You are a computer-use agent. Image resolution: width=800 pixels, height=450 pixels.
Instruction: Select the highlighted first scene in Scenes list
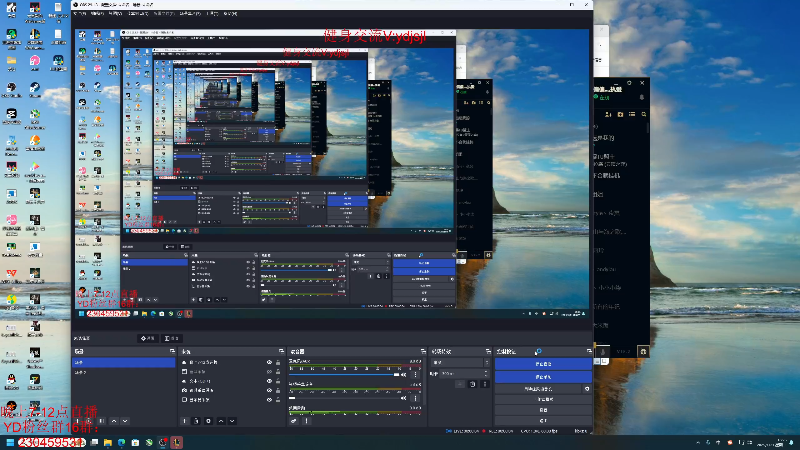point(124,362)
